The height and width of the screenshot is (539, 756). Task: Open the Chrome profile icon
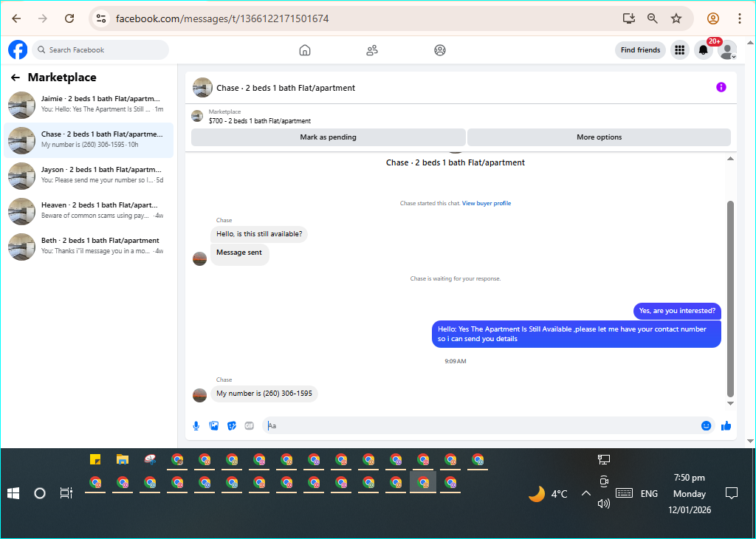(x=713, y=18)
